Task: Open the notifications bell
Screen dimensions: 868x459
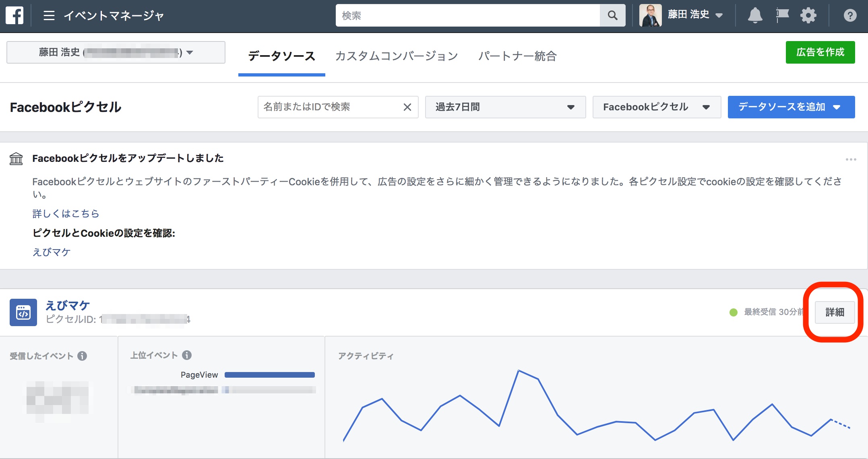Action: pos(755,15)
